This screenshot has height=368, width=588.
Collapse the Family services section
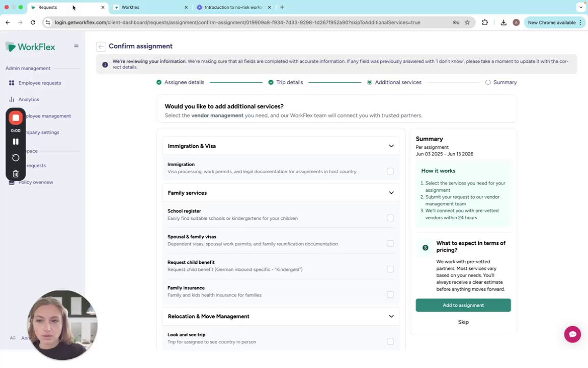(391, 193)
